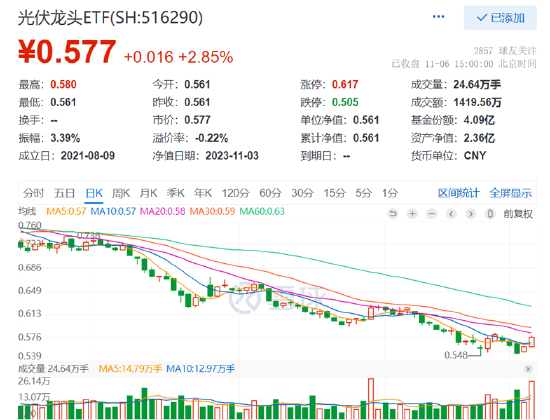Click the 净值日期 date 2023-11-03
This screenshot has height=420, width=550.
pyautogui.click(x=232, y=156)
